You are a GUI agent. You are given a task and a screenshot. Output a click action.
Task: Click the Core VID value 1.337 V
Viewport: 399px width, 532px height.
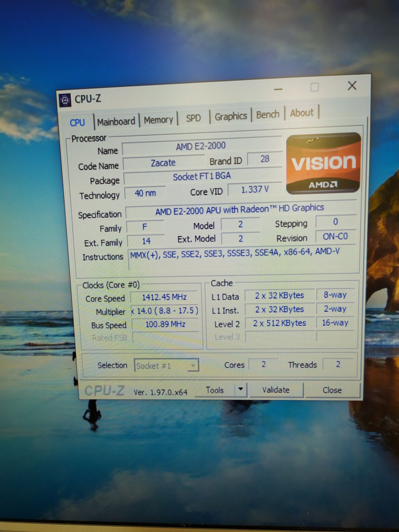(255, 189)
